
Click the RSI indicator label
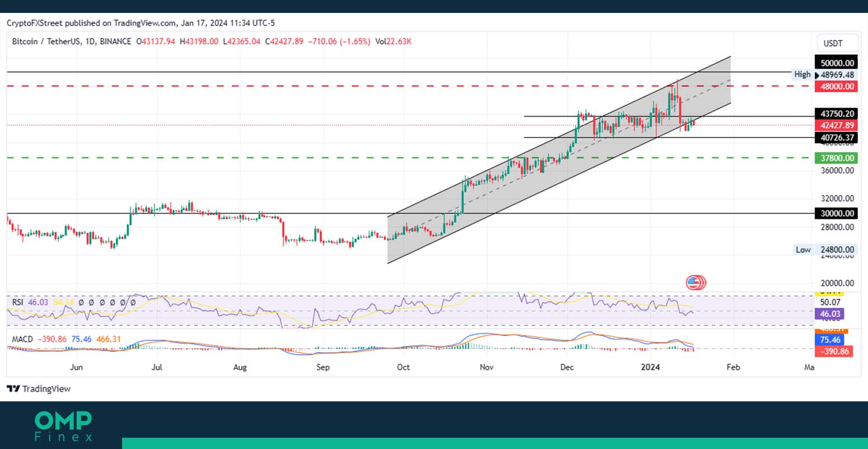[18, 302]
